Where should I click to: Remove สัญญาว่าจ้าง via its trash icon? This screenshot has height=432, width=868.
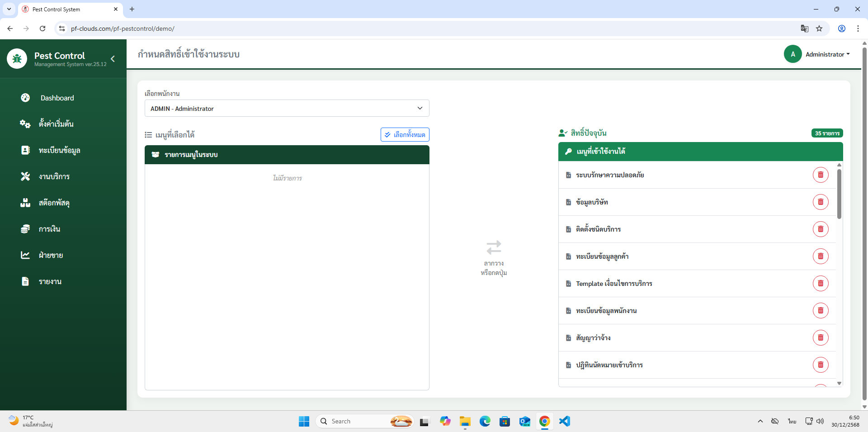point(820,338)
